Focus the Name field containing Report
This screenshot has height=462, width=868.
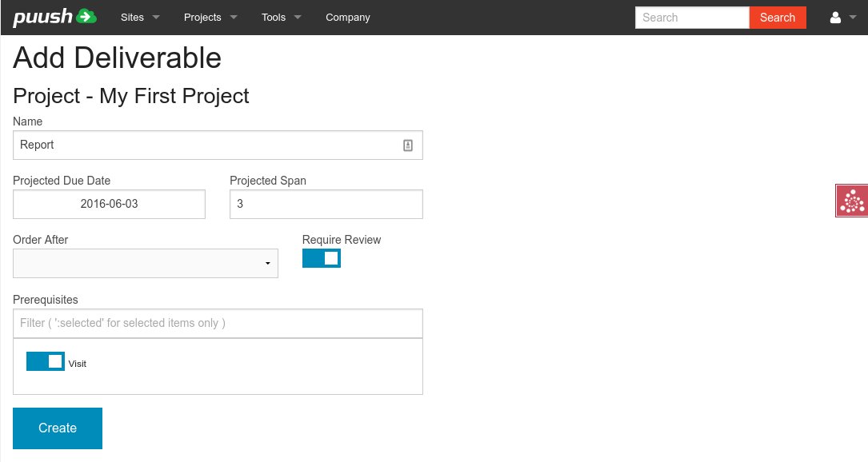208,145
